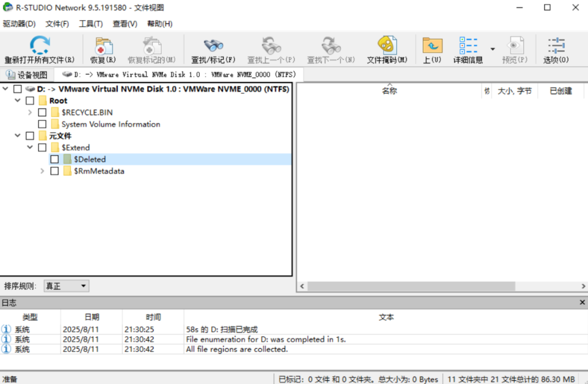The height and width of the screenshot is (384, 588).
Task: Click the 重新打开所有文件 reopen files icon
Action: [x=39, y=46]
